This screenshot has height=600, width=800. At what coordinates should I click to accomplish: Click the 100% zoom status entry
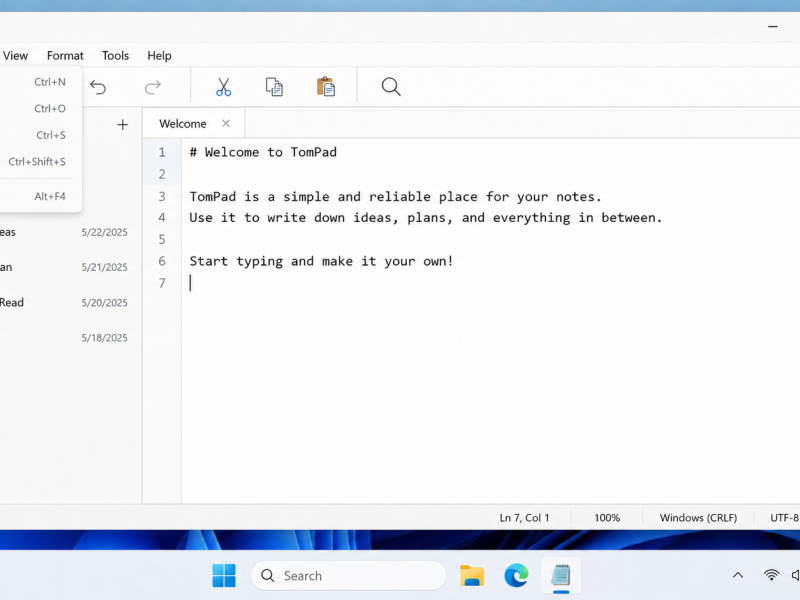pyautogui.click(x=607, y=517)
